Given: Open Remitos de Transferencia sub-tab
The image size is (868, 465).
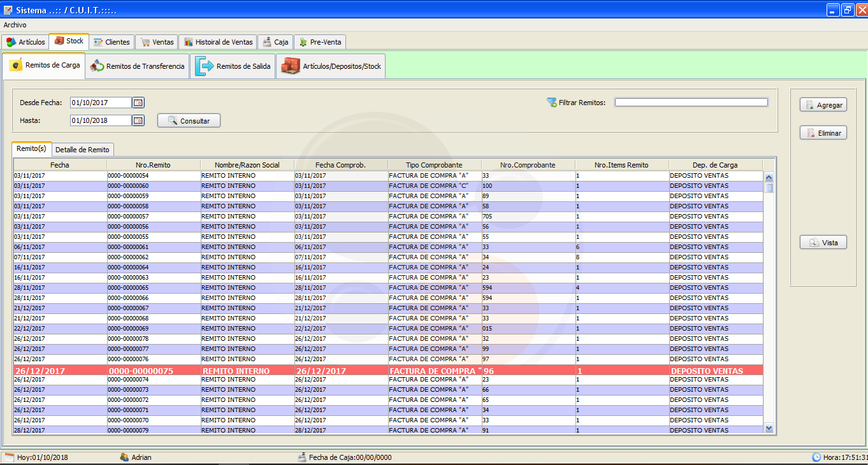Looking at the screenshot, I should tap(137, 66).
